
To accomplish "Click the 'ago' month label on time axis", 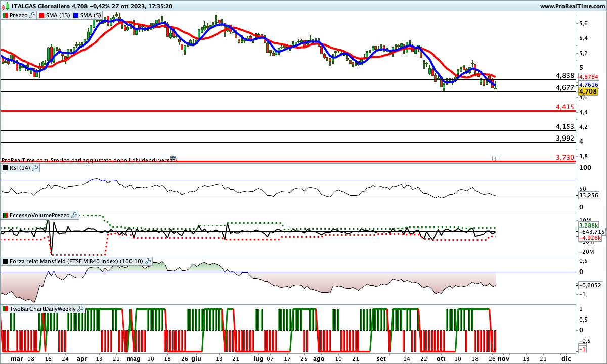I will click(319, 358).
